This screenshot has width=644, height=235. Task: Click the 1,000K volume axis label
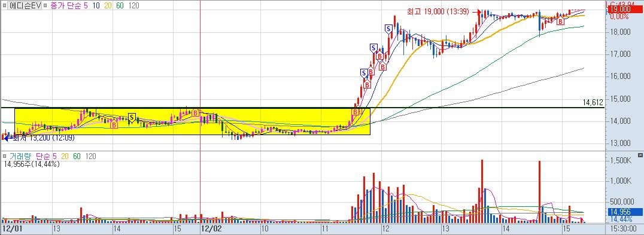(620, 181)
